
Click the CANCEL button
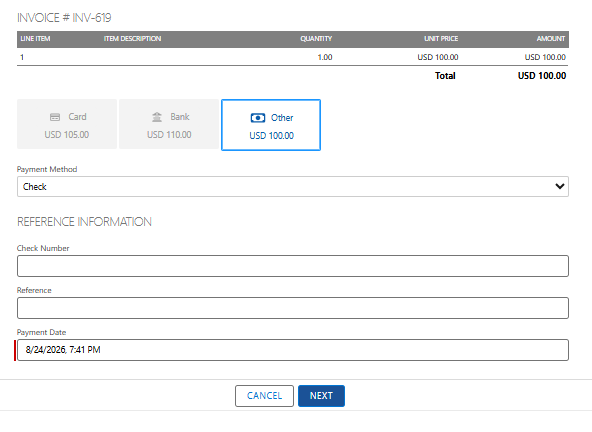point(264,396)
